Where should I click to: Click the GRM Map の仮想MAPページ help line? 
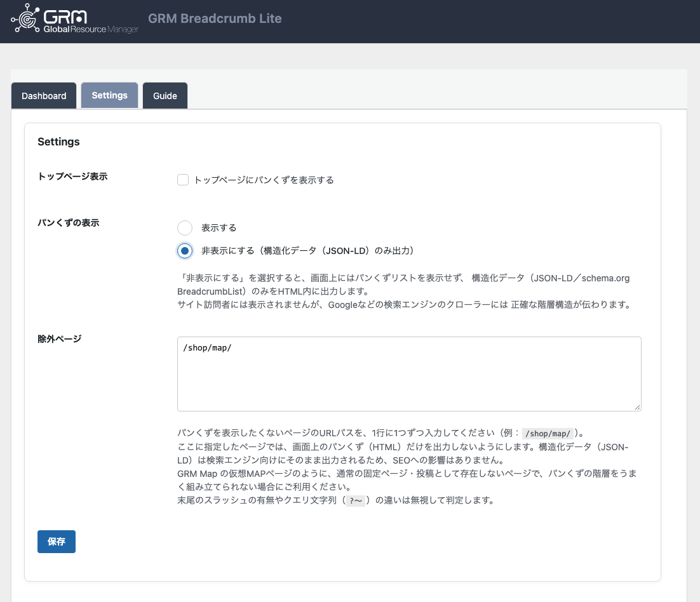407,479
